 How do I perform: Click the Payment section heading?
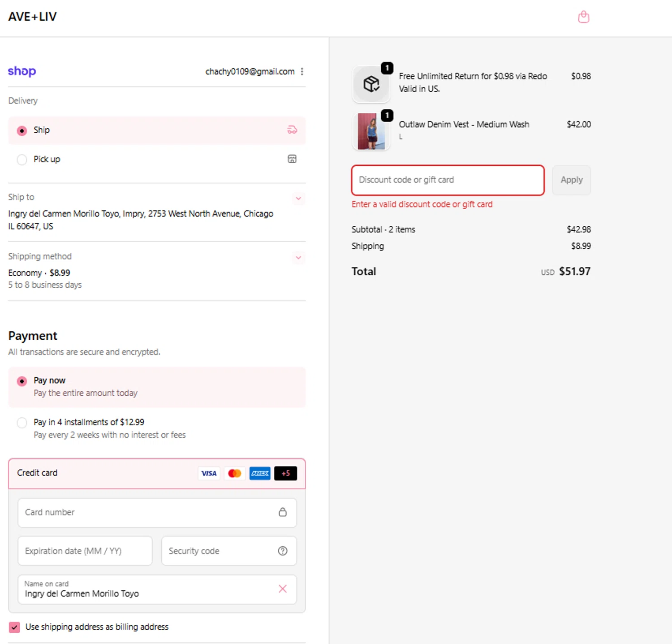tap(33, 336)
